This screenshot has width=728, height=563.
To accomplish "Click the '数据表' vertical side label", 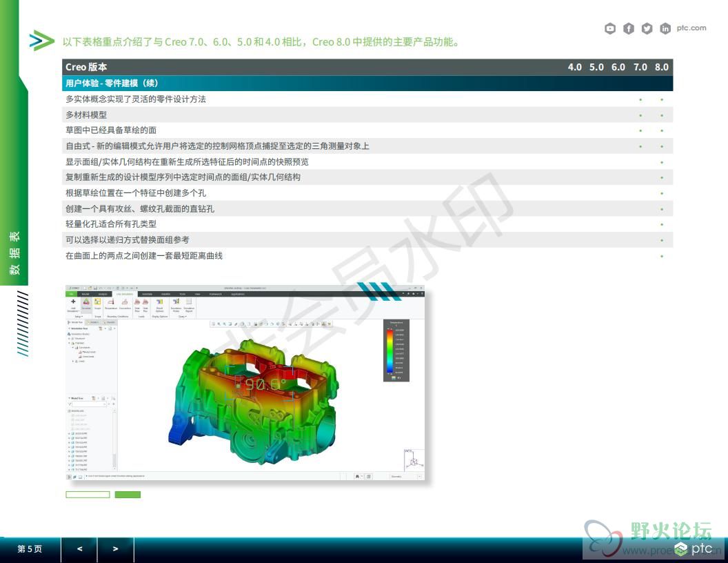I will (x=14, y=253).
